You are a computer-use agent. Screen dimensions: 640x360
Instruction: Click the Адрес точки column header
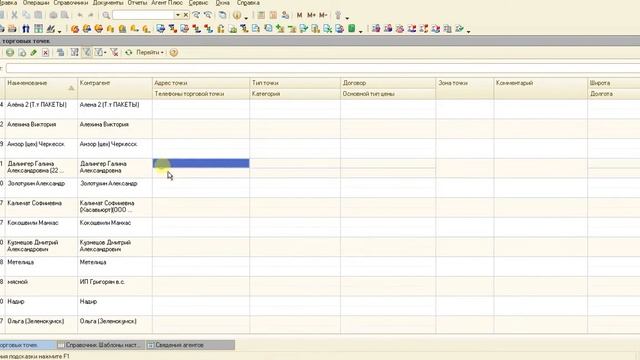[201, 83]
